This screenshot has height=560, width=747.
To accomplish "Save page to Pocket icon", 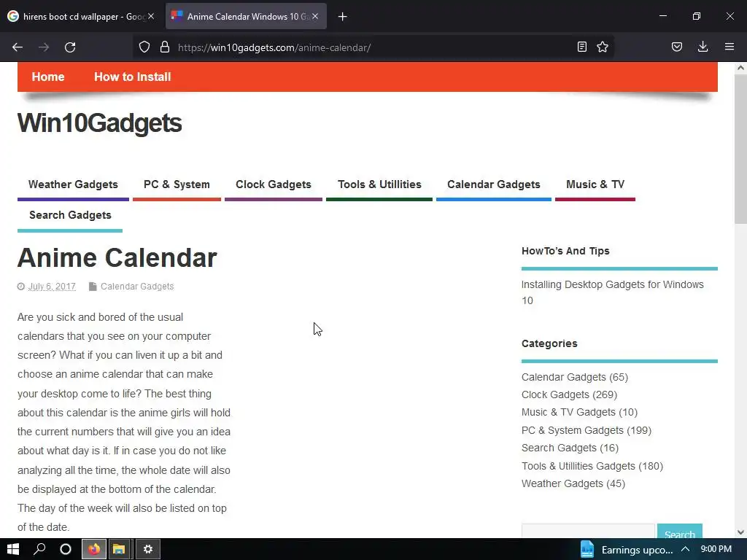I will [677, 47].
